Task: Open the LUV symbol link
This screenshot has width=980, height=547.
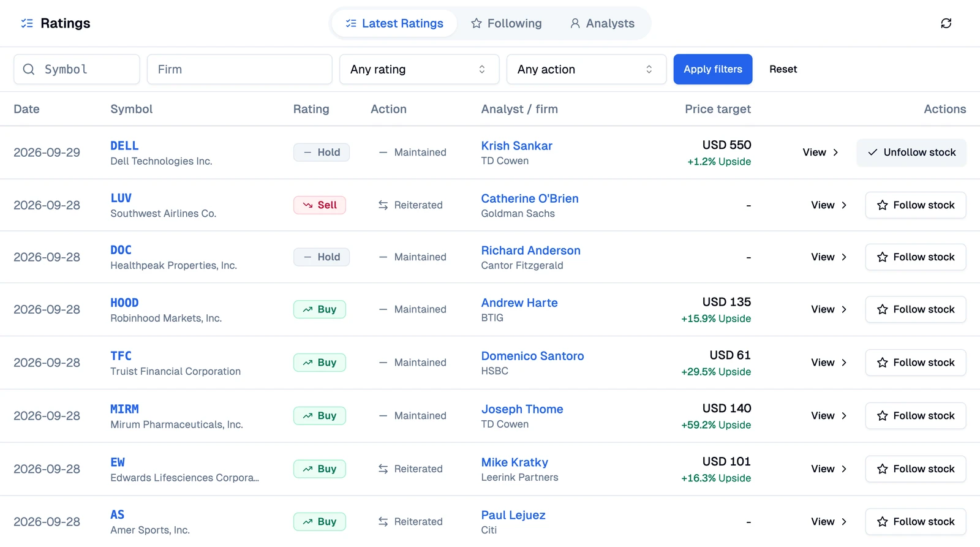Action: pyautogui.click(x=121, y=198)
